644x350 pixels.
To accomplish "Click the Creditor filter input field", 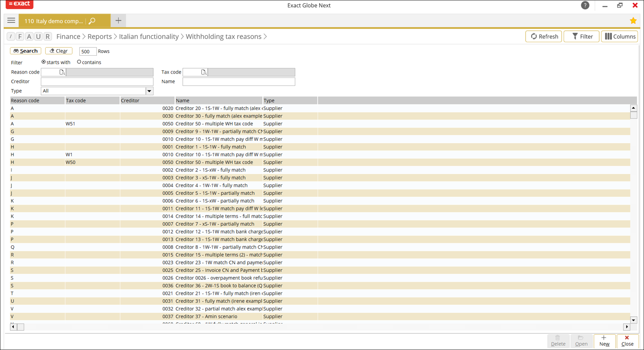I will pos(97,82).
